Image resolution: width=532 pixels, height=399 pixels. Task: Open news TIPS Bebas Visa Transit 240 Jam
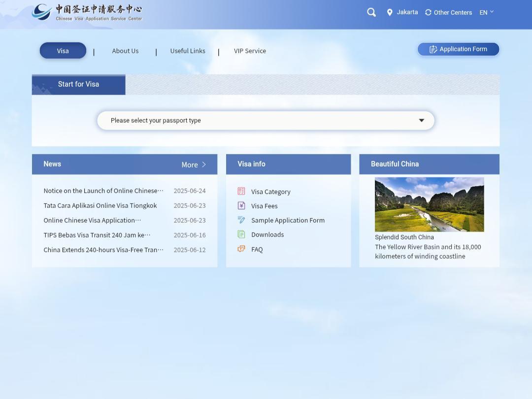(x=97, y=235)
